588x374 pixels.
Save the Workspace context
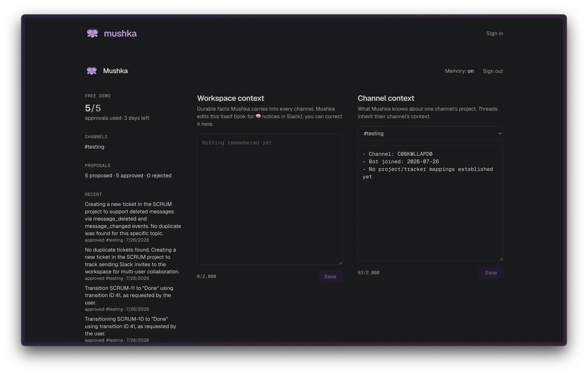(330, 276)
